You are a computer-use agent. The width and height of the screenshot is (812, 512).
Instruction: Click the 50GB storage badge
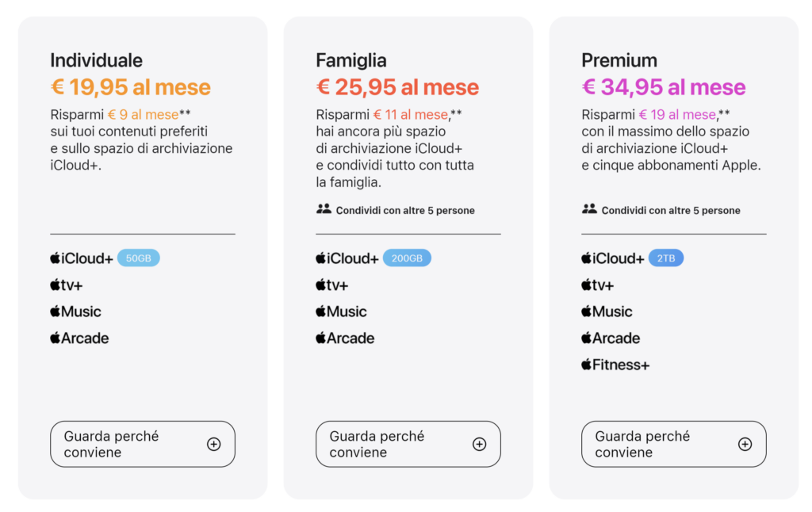click(139, 258)
